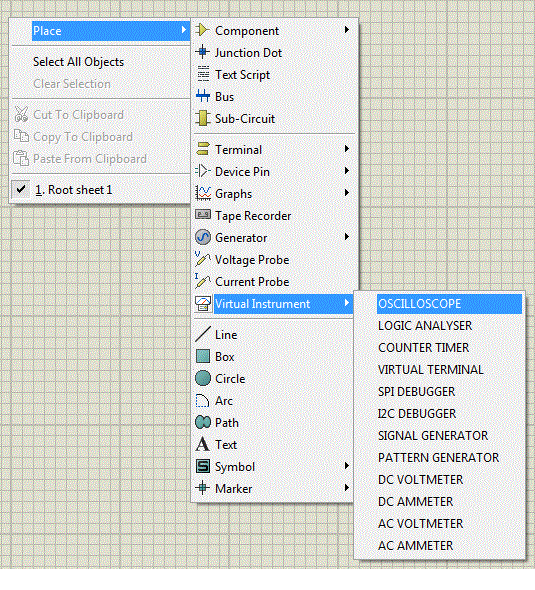
Task: Expand the Marker submenu arrow
Action: coord(347,488)
